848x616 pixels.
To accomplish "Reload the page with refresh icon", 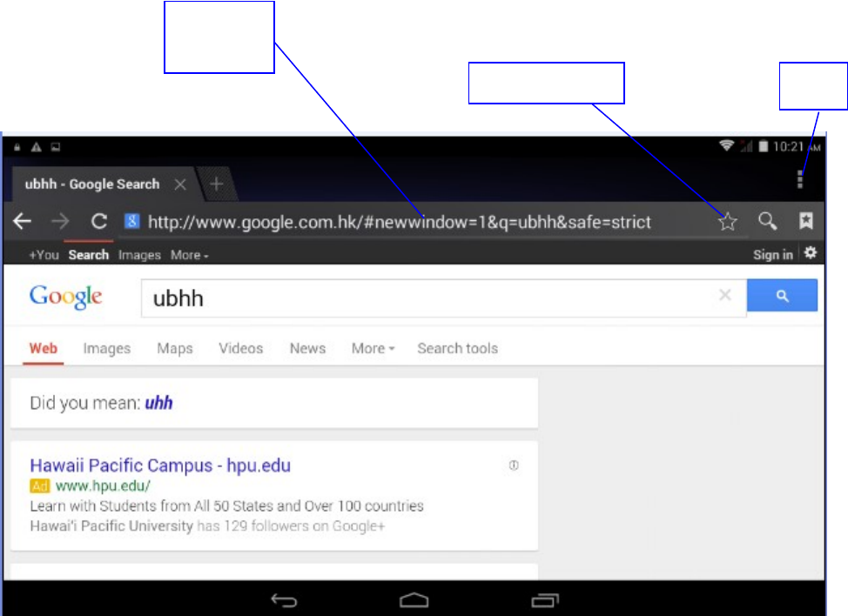I will pos(99,221).
